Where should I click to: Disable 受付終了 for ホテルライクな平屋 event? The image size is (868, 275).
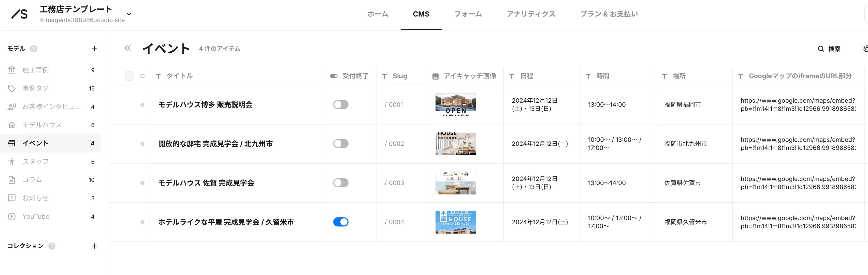(341, 222)
